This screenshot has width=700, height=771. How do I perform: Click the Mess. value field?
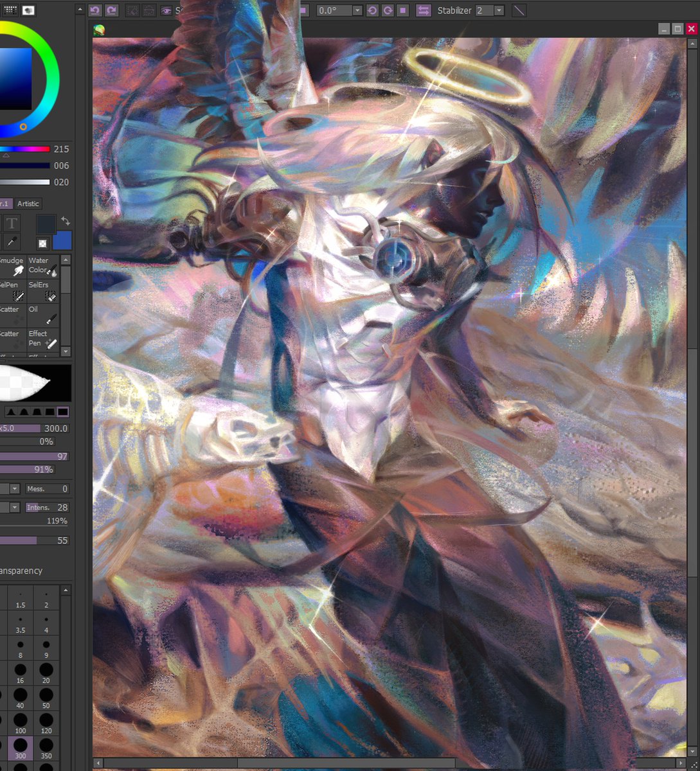tap(47, 489)
